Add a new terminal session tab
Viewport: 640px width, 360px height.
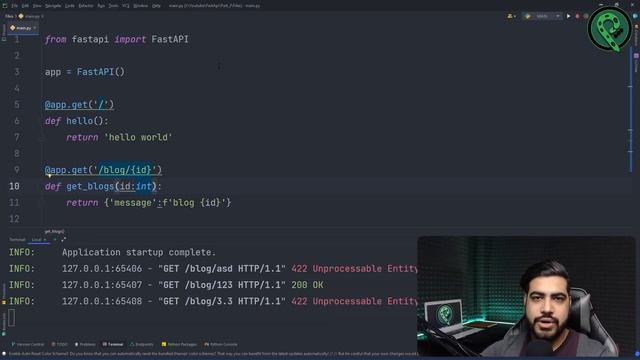(55, 240)
